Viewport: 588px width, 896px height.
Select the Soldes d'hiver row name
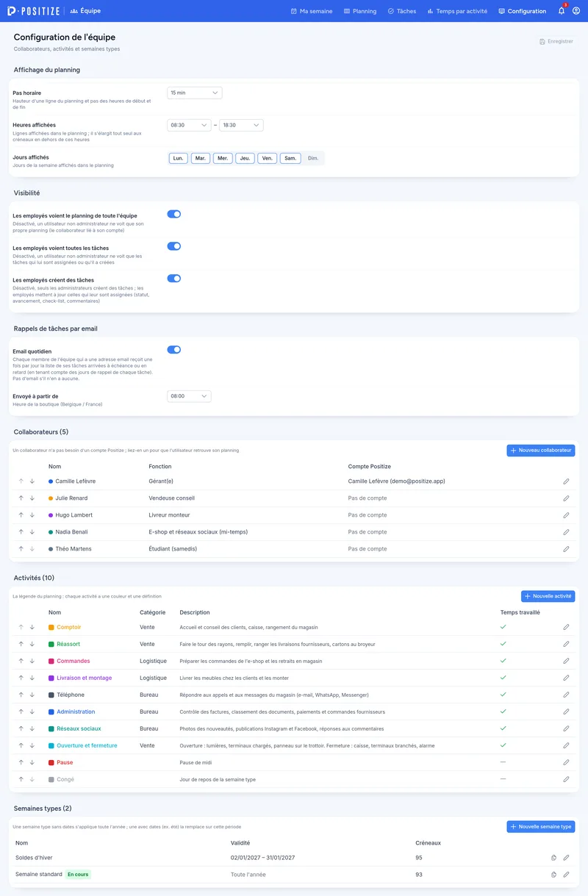pyautogui.click(x=34, y=858)
